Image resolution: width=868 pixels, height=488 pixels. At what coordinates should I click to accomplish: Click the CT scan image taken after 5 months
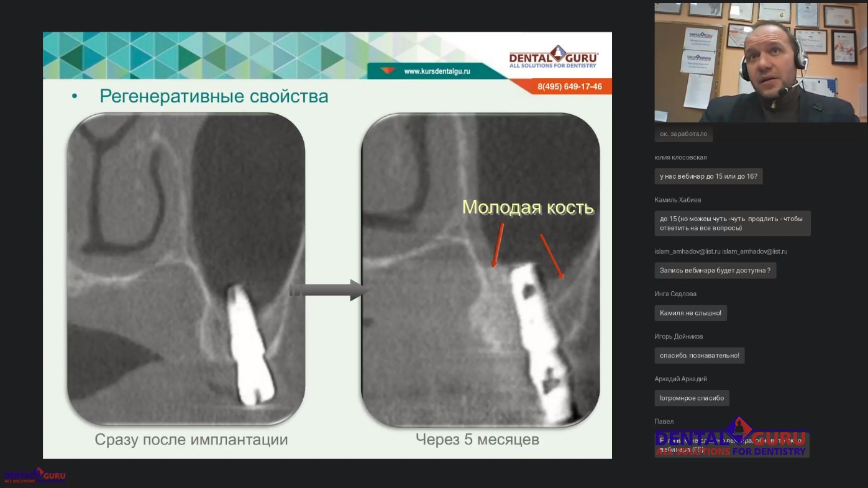click(480, 269)
